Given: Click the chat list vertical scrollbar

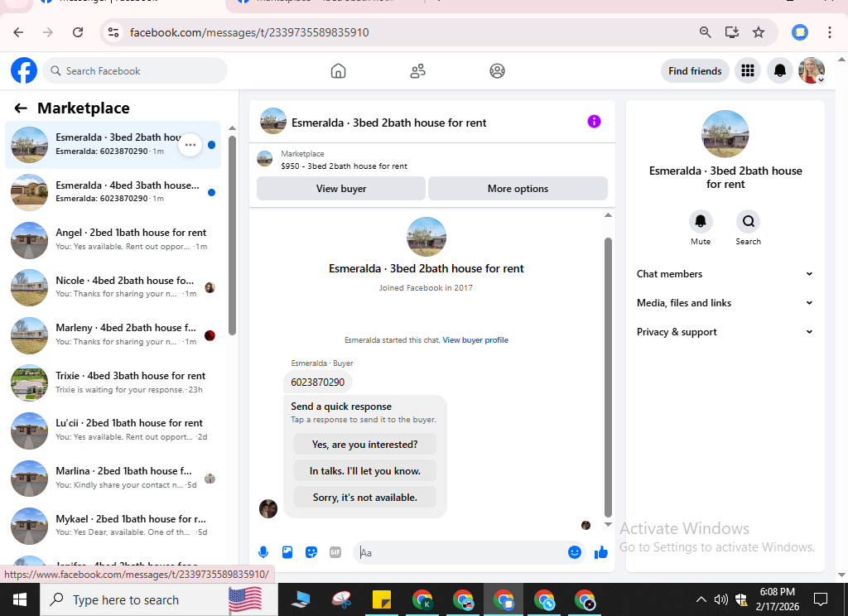Looking at the screenshot, I should click(232, 235).
